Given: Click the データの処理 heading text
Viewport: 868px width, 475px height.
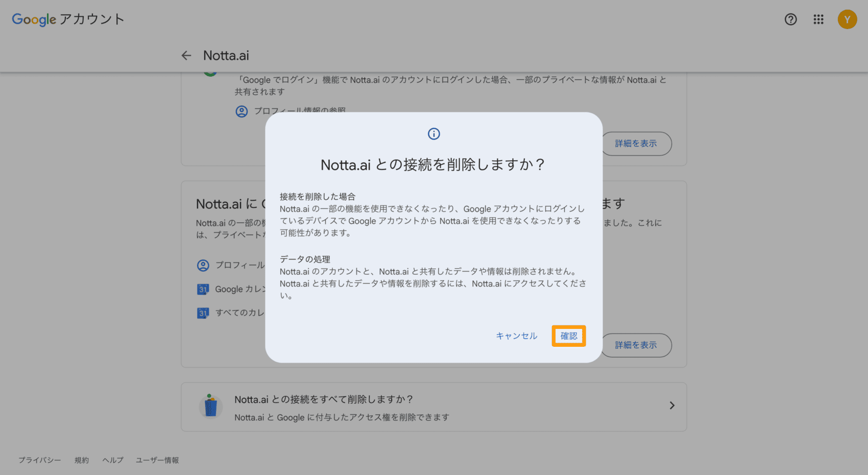Looking at the screenshot, I should (305, 259).
